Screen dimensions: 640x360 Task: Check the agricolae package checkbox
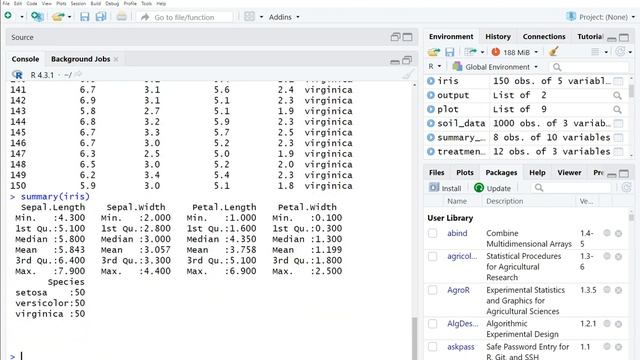tap(433, 256)
